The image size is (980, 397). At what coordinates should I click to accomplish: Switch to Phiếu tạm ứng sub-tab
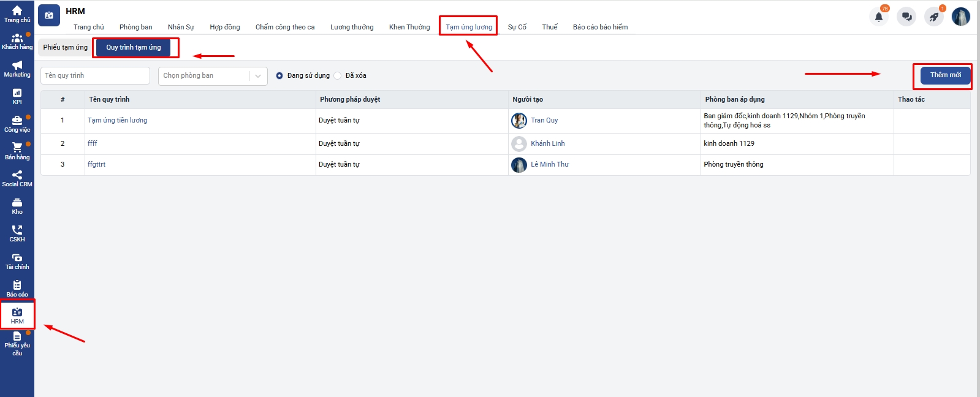point(66,47)
